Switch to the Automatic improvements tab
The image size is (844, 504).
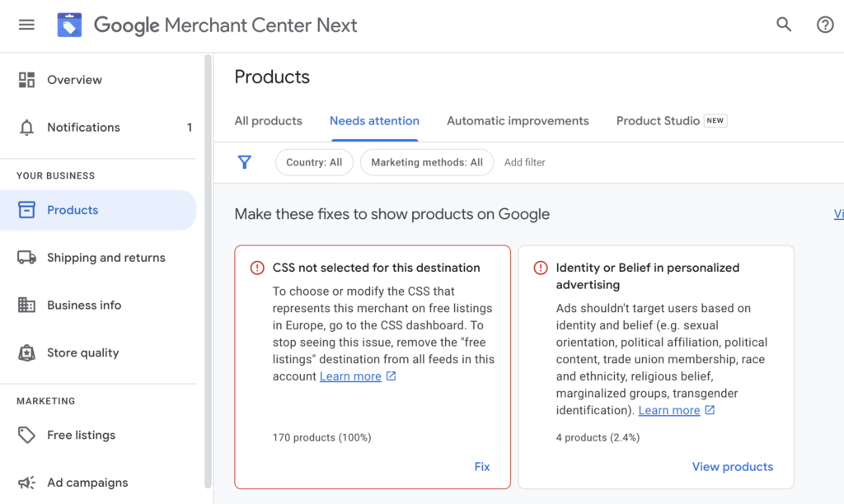click(518, 121)
